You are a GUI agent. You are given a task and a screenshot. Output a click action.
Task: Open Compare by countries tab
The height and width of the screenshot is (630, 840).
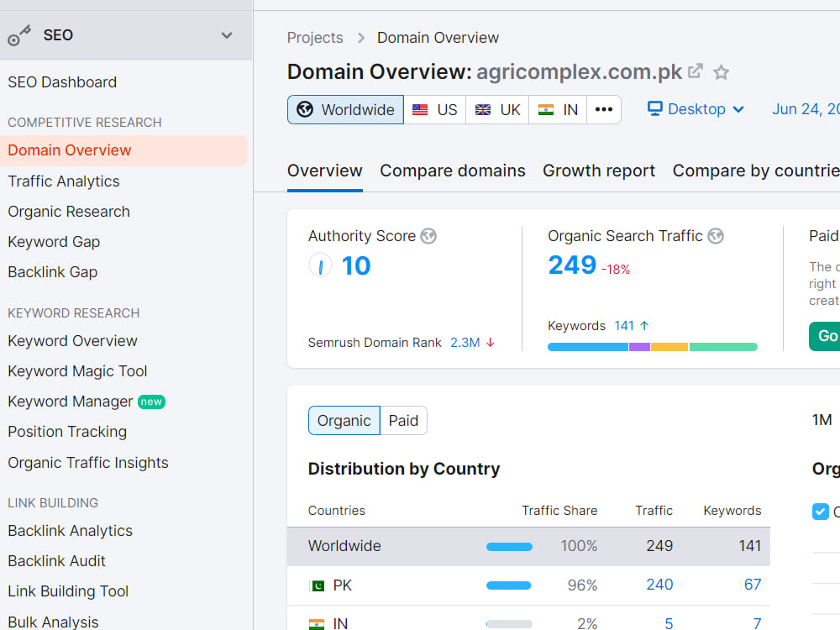756,171
